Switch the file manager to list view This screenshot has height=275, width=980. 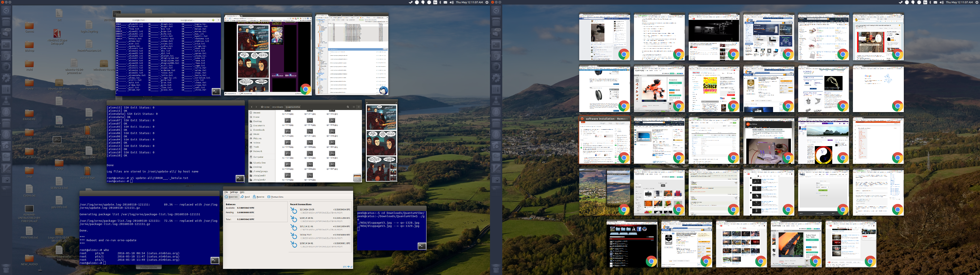[353, 107]
